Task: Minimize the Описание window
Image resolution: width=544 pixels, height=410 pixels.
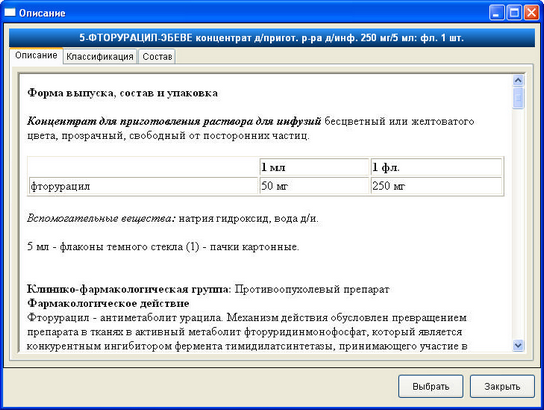Action: [x=496, y=13]
